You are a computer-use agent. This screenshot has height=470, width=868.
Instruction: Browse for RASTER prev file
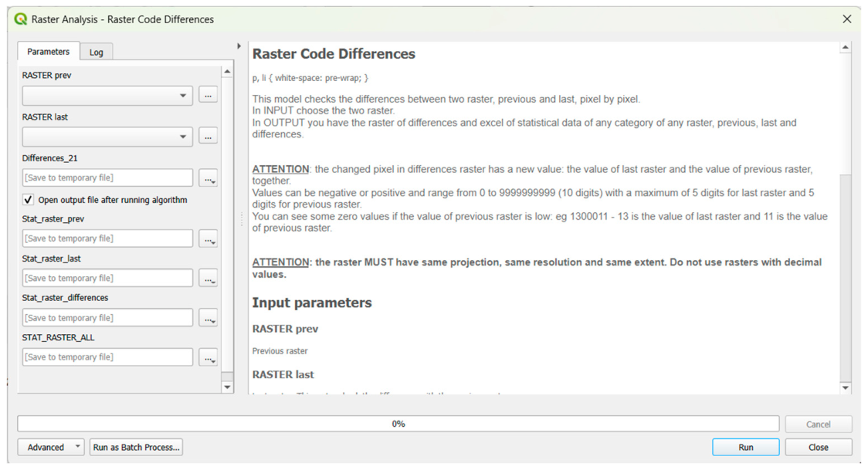point(209,95)
